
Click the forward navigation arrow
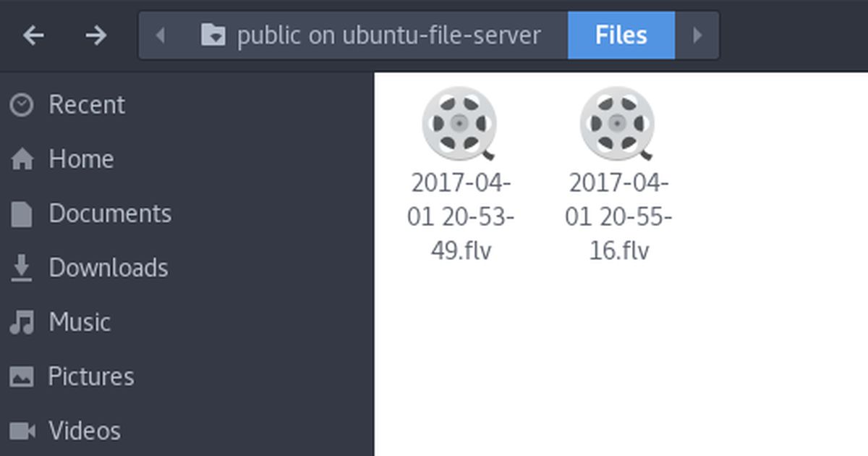tap(95, 35)
